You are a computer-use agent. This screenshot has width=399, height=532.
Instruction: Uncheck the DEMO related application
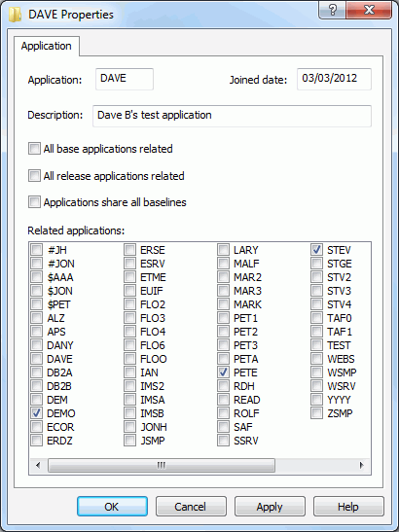coord(36,413)
